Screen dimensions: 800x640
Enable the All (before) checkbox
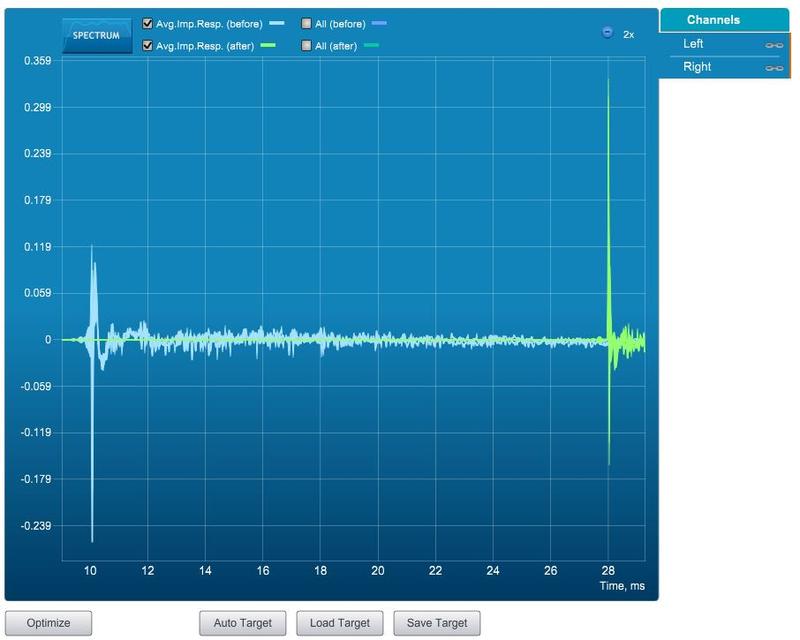306,23
